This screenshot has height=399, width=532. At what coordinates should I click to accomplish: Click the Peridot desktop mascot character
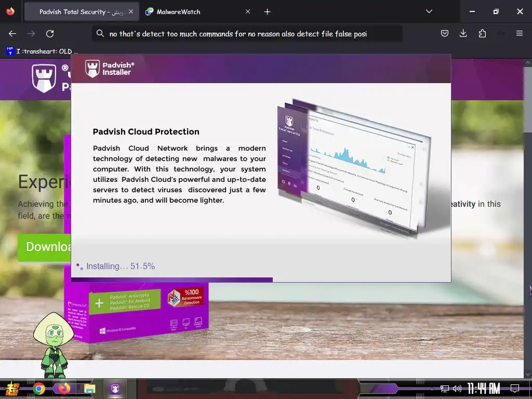54,345
